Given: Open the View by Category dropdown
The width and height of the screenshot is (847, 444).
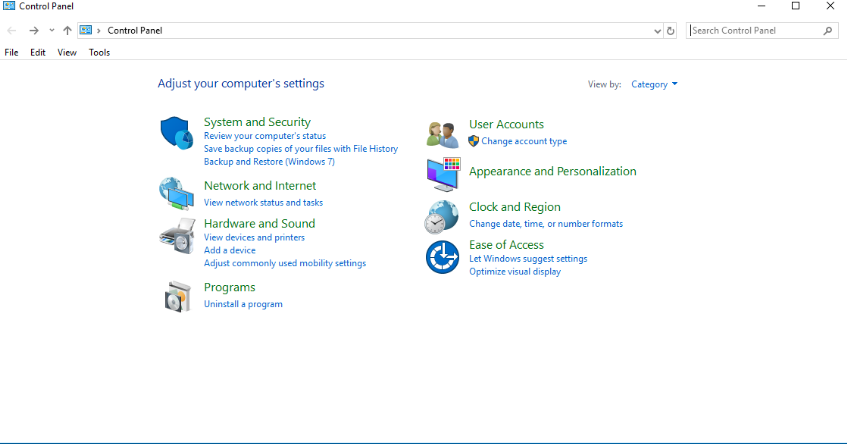Looking at the screenshot, I should click(x=654, y=84).
